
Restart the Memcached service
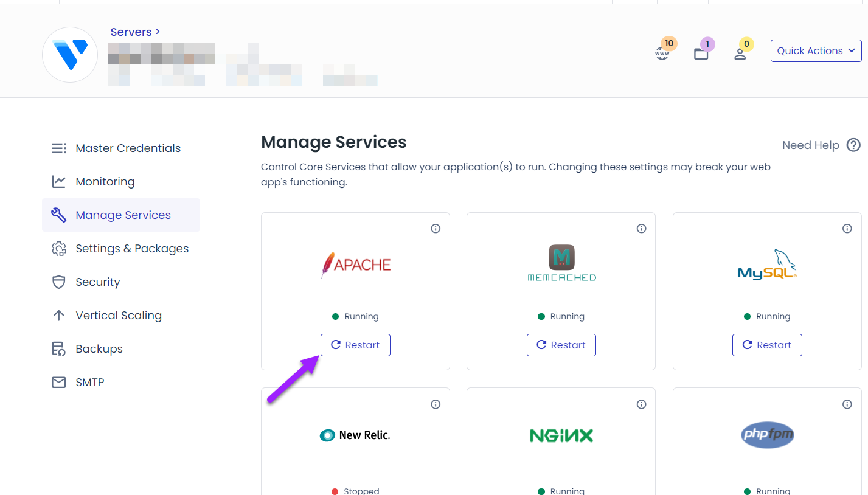point(561,345)
